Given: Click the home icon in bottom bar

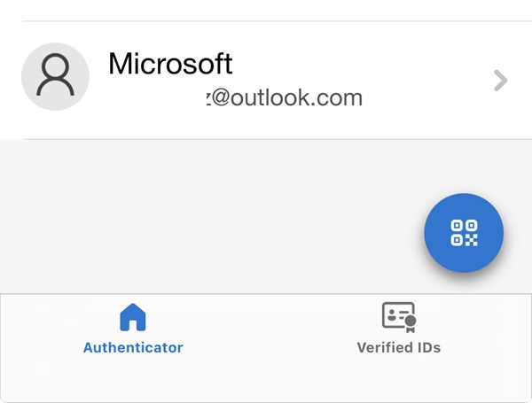Looking at the screenshot, I should point(132,316).
